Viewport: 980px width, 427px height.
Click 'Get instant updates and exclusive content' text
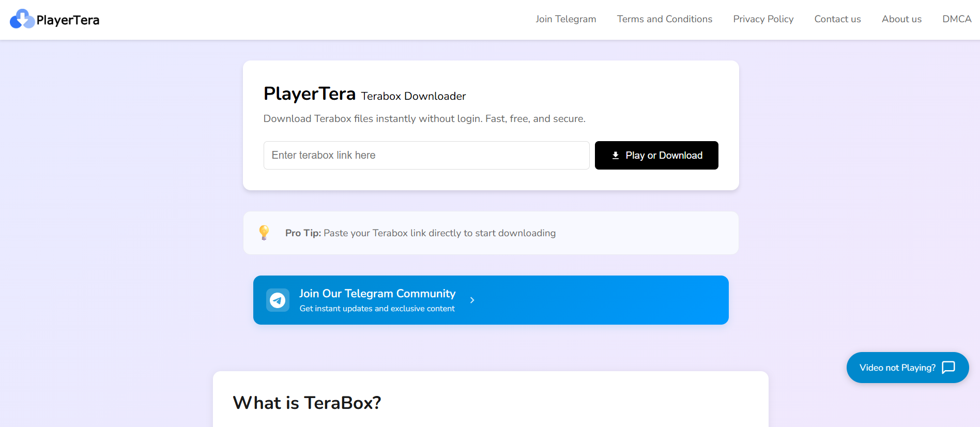(377, 309)
